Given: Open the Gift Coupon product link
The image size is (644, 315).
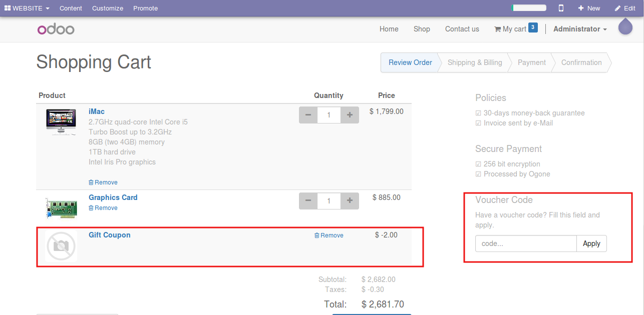Looking at the screenshot, I should coord(110,235).
